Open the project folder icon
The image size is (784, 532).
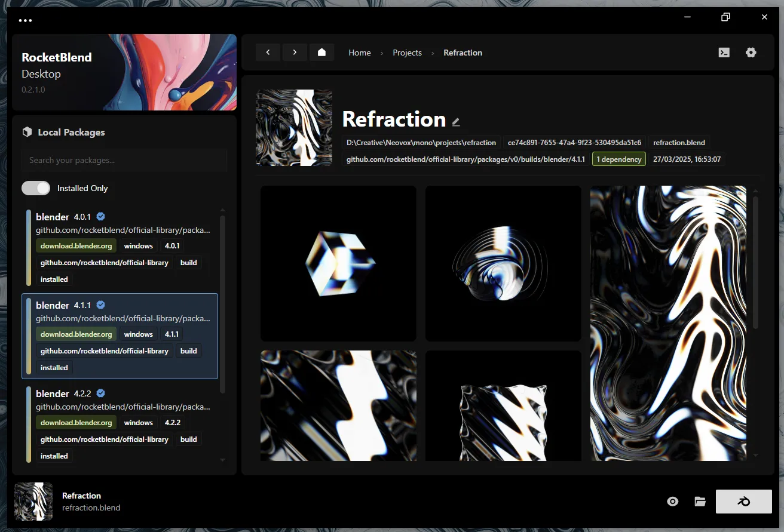(700, 502)
